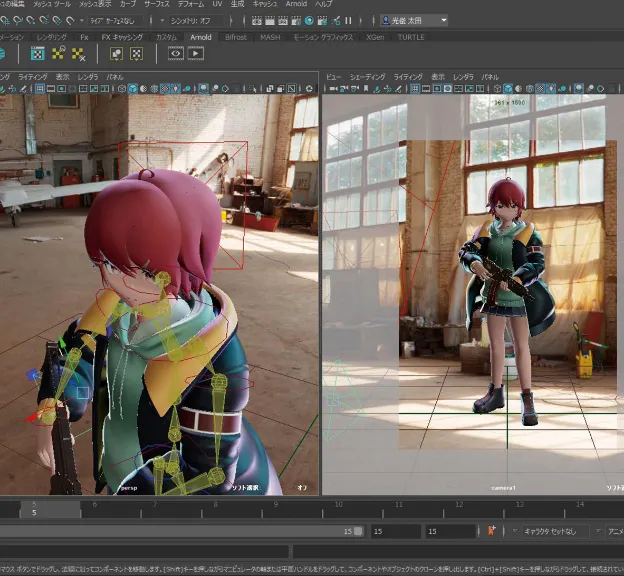
Task: Toggle smooth shading cube in right viewport
Action: (508, 89)
